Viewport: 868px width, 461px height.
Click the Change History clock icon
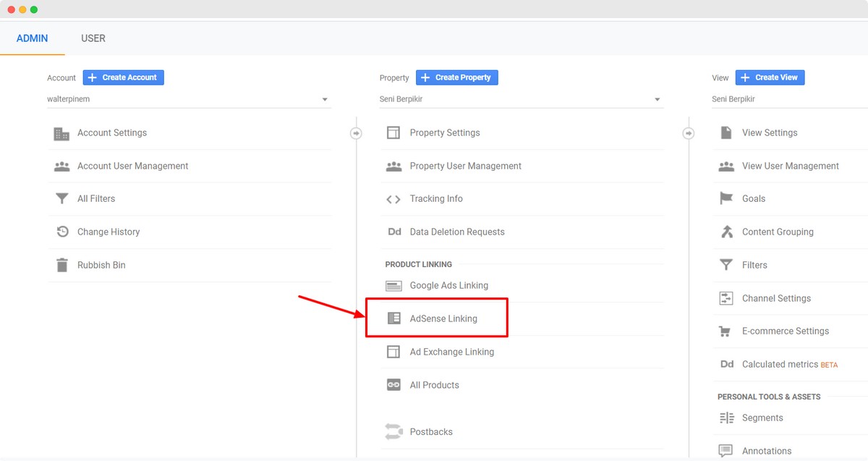[61, 232]
